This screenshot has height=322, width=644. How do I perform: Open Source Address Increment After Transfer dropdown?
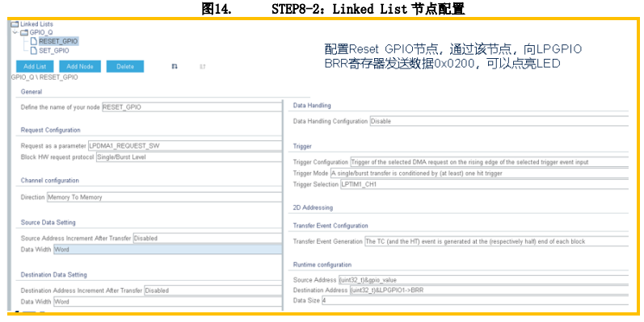[208, 238]
